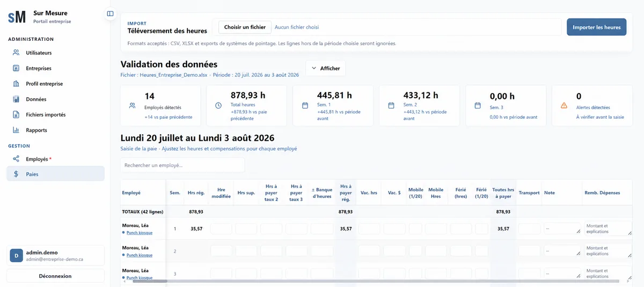Click the Sem. 1 calendar icon
This screenshot has width=644, height=287.
305,105
